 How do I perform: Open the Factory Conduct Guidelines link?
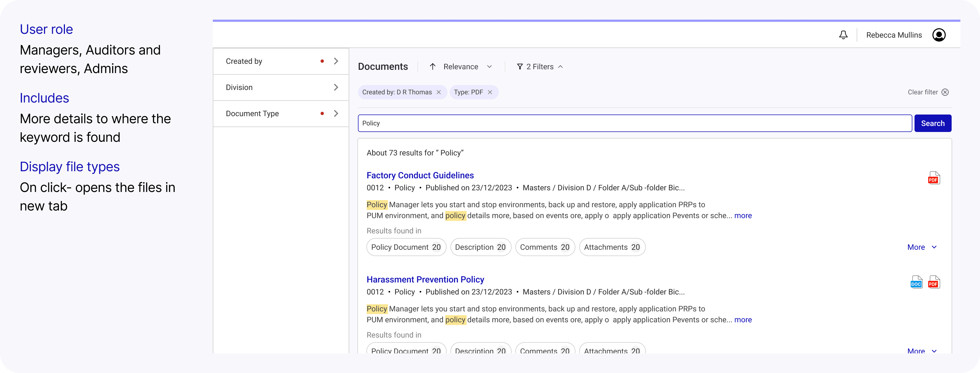420,175
